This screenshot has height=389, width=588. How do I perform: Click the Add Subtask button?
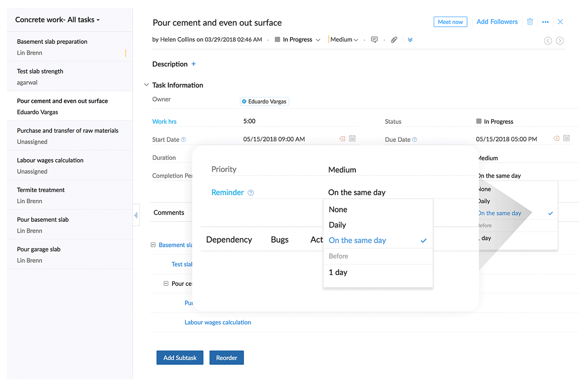point(180,357)
